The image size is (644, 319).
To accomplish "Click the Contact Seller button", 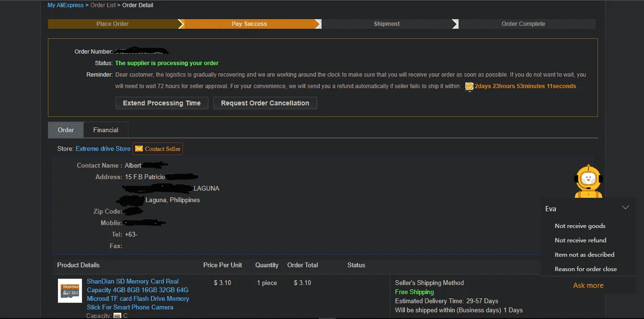I will click(158, 149).
